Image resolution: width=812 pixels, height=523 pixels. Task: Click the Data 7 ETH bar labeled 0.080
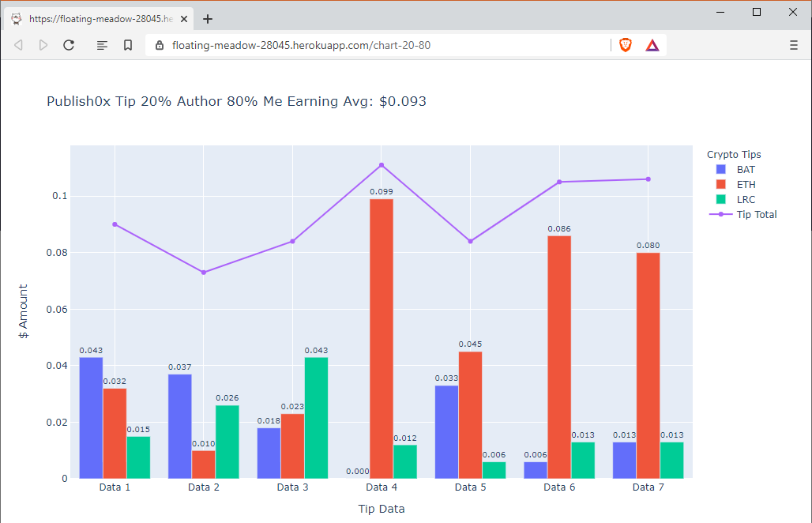click(x=648, y=366)
